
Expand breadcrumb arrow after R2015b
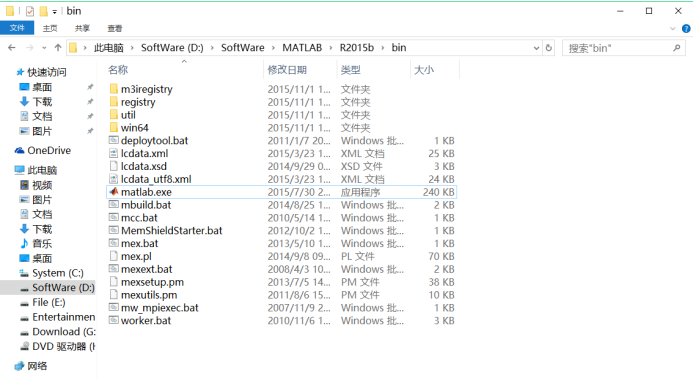(x=382, y=48)
